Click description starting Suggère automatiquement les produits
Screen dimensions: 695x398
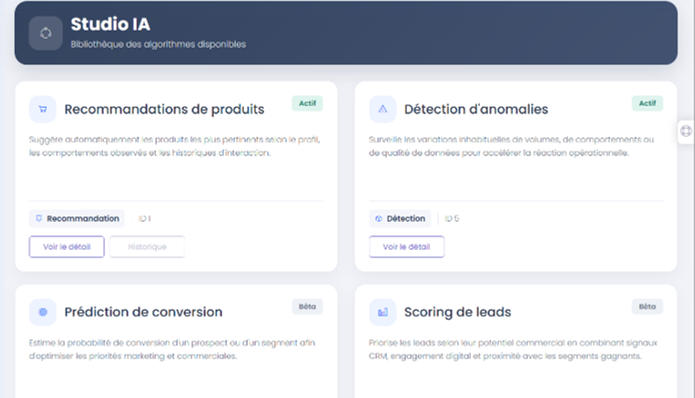tap(175, 146)
